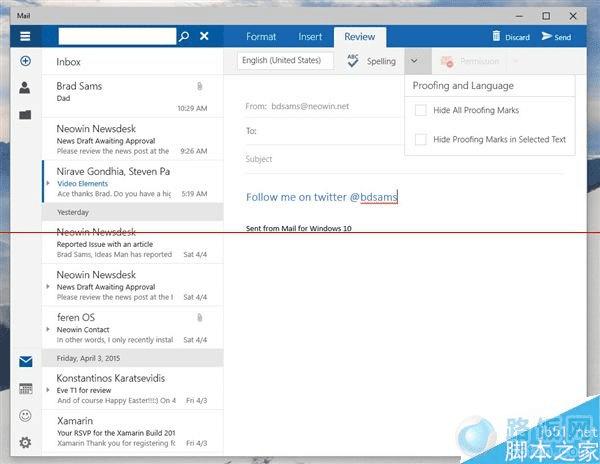The width and height of the screenshot is (600, 464).
Task: Open Nirave Gondhia, Steven Pa email
Action: (x=132, y=182)
